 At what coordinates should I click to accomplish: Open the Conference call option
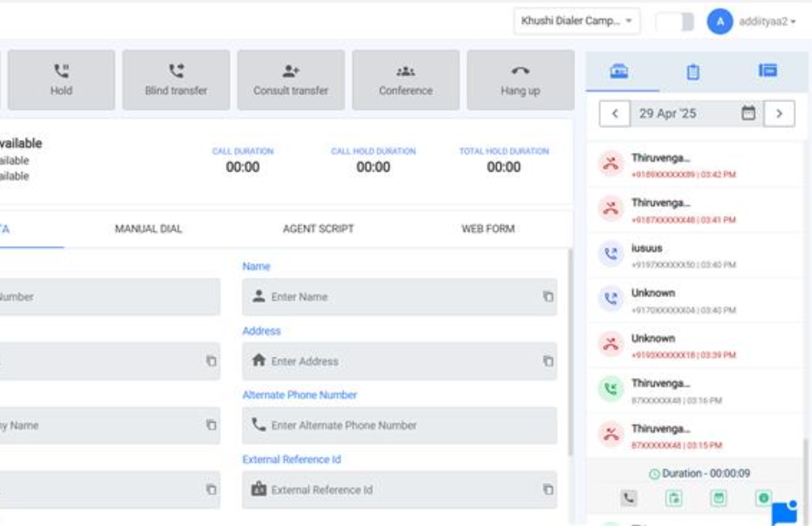(406, 80)
